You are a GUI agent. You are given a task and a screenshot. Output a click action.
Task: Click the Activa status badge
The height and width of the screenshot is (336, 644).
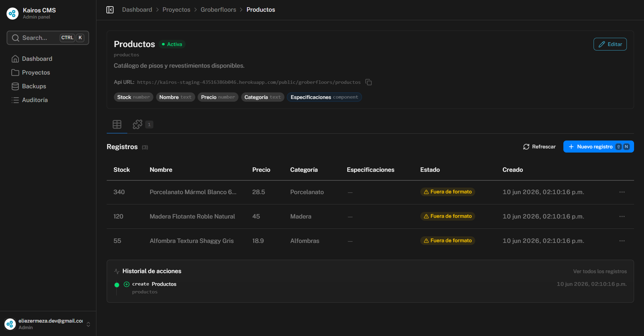[x=172, y=44]
